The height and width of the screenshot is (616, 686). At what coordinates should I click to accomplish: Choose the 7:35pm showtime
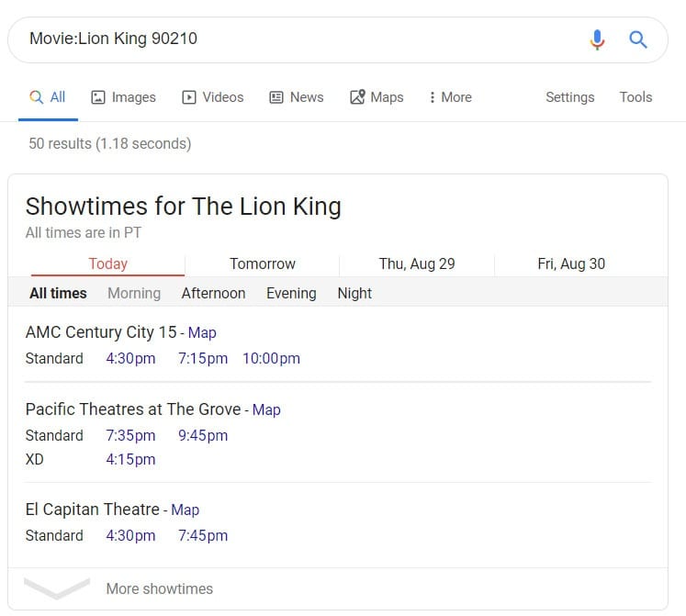pyautogui.click(x=130, y=436)
